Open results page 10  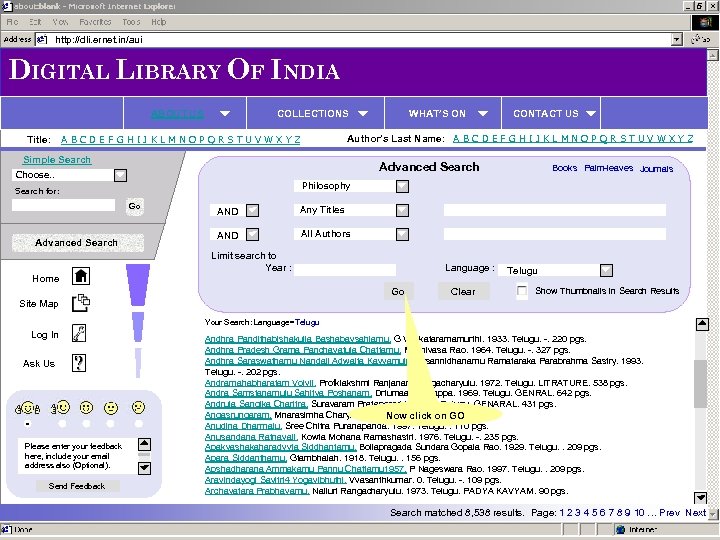[639, 512]
